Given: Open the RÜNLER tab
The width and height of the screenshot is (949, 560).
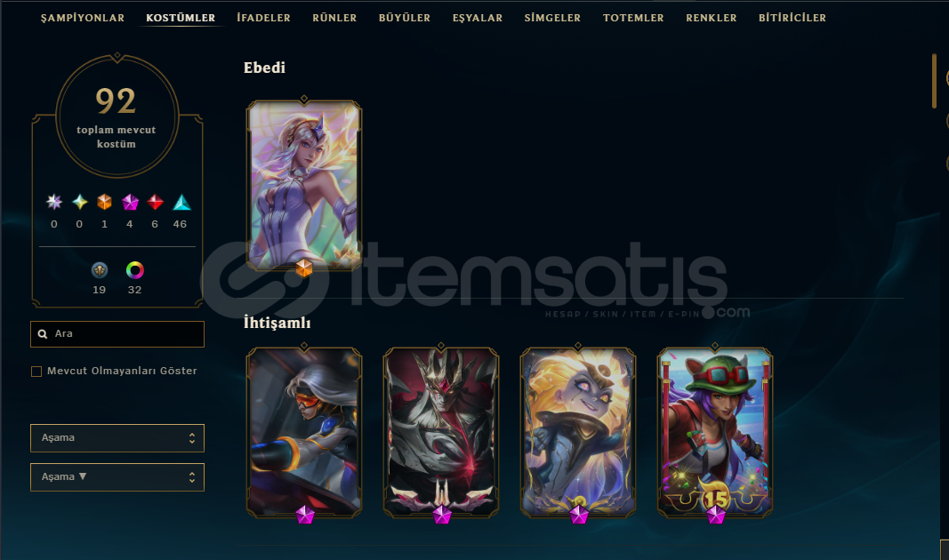Looking at the screenshot, I should coord(334,18).
